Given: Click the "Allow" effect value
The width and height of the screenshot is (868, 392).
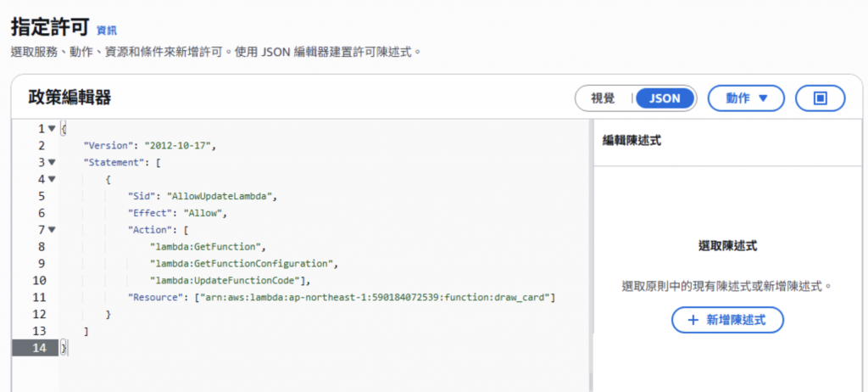Looking at the screenshot, I should click(x=203, y=213).
